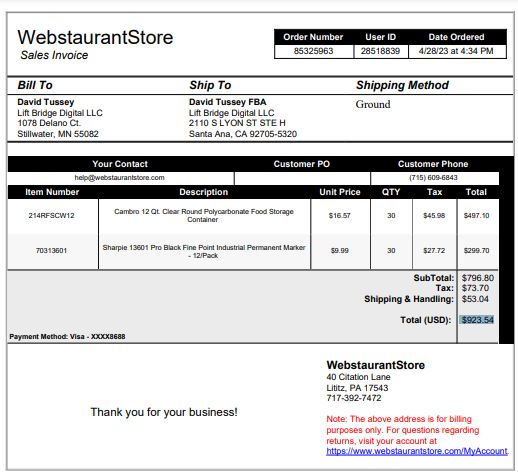Click the phone number 717-392-7472
The height and width of the screenshot is (476, 518).
point(354,398)
